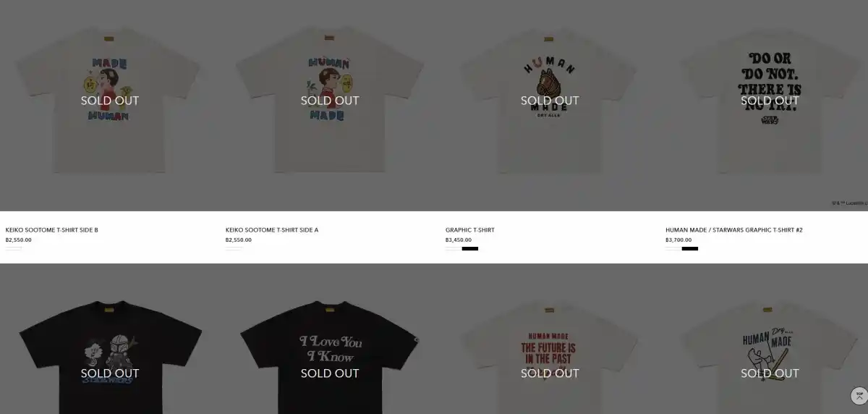Viewport: 868px width, 414px height.
Task: Click the KEIKO SOOTOME T-SHIRT SIDE B title
Action: 51,230
